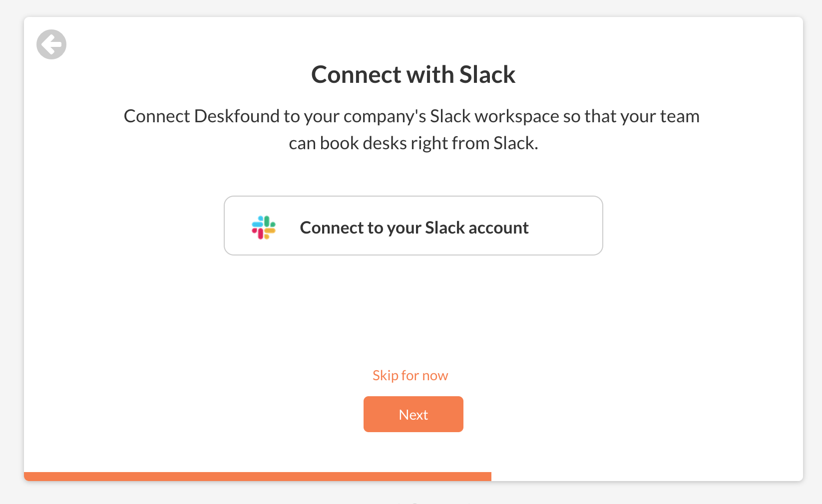Click the unfilled end of progress bar

[647, 477]
